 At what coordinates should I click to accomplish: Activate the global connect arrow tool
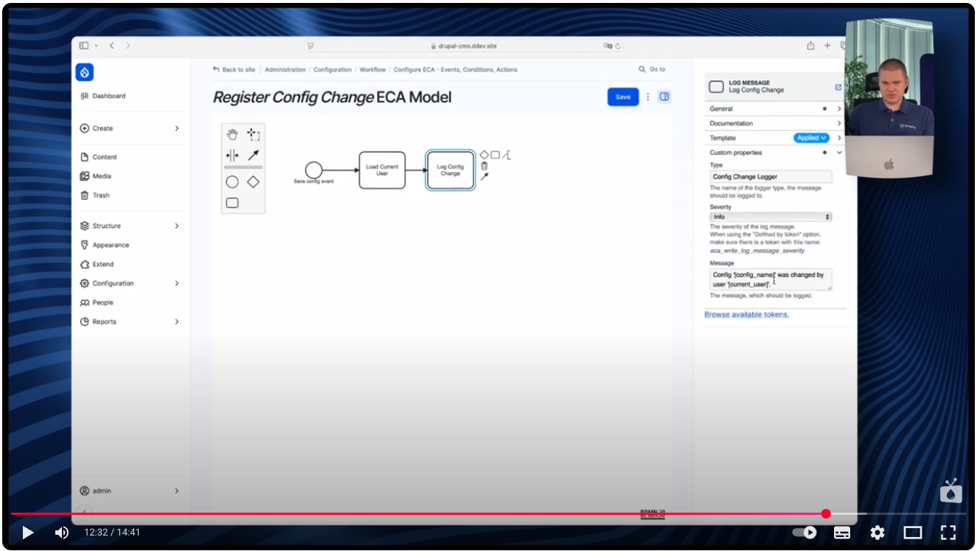click(x=253, y=155)
